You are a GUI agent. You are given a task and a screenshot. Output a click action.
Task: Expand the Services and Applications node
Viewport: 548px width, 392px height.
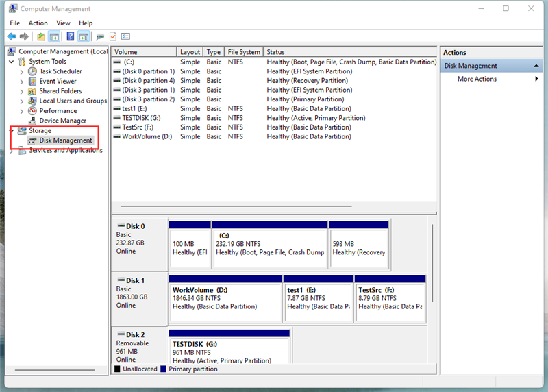pyautogui.click(x=12, y=151)
